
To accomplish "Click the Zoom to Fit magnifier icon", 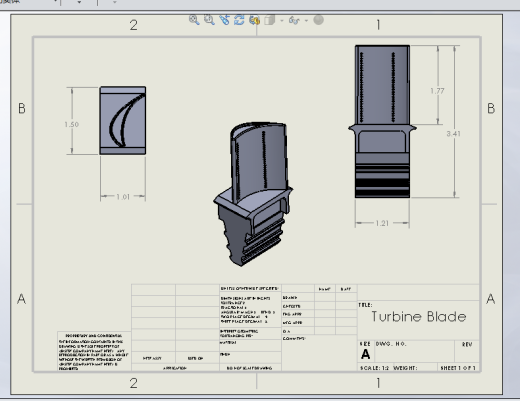I will click(x=194, y=20).
